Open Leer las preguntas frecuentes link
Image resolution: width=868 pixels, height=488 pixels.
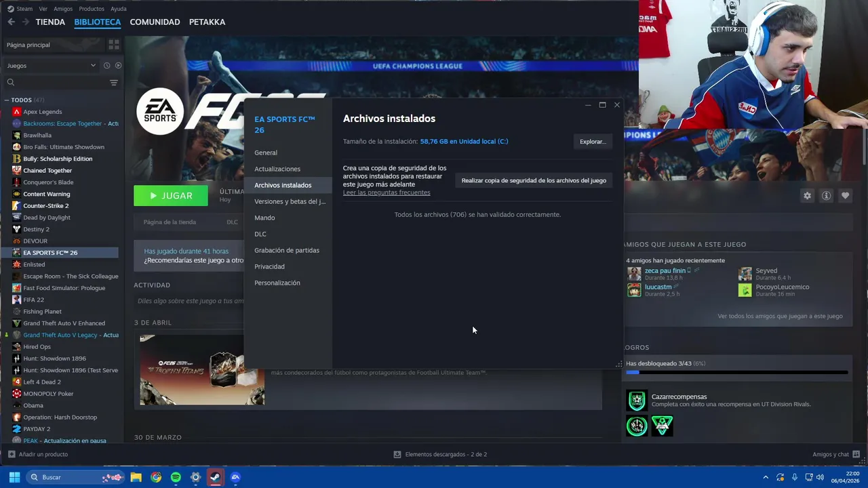tap(387, 192)
